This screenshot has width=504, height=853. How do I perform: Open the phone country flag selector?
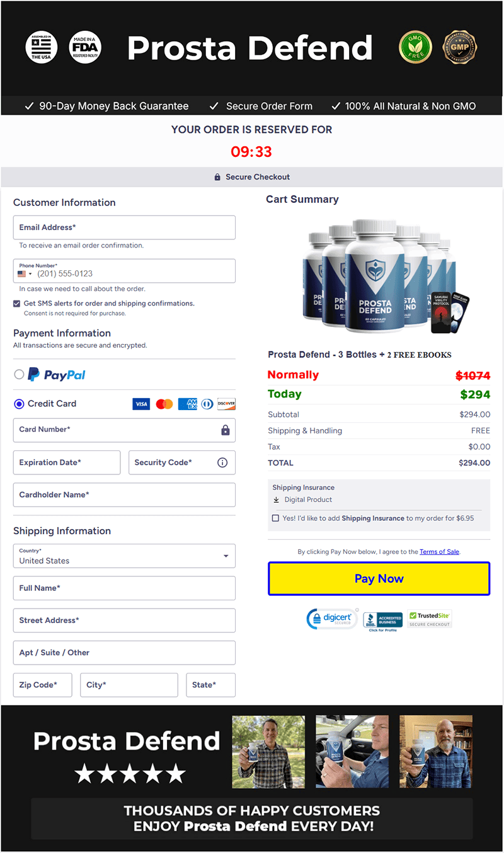pyautogui.click(x=25, y=274)
